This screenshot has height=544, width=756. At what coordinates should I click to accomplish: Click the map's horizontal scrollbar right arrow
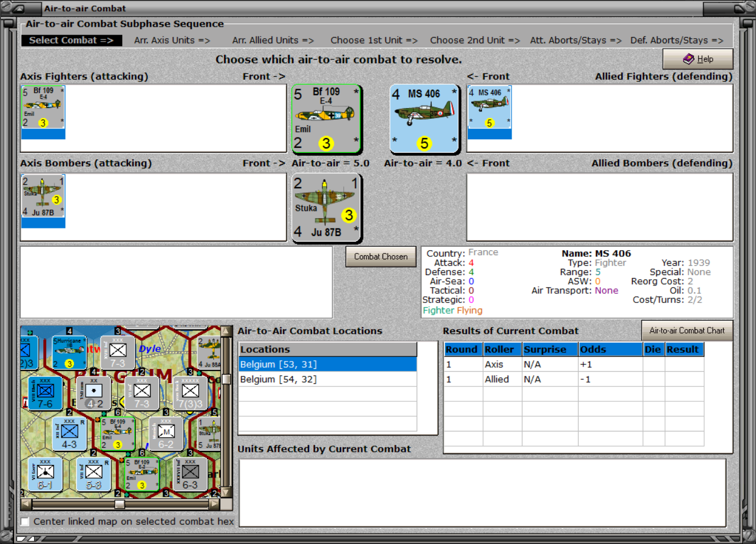tap(214, 504)
